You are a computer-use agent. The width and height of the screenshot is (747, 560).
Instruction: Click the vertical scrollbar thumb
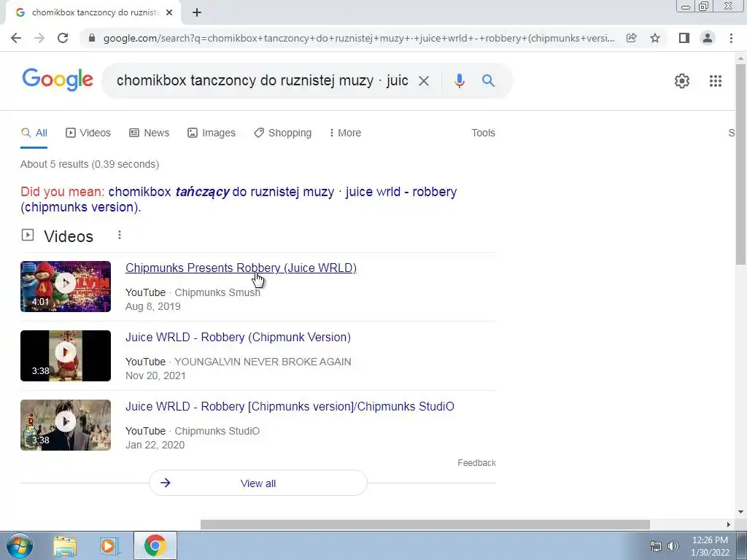(x=741, y=164)
